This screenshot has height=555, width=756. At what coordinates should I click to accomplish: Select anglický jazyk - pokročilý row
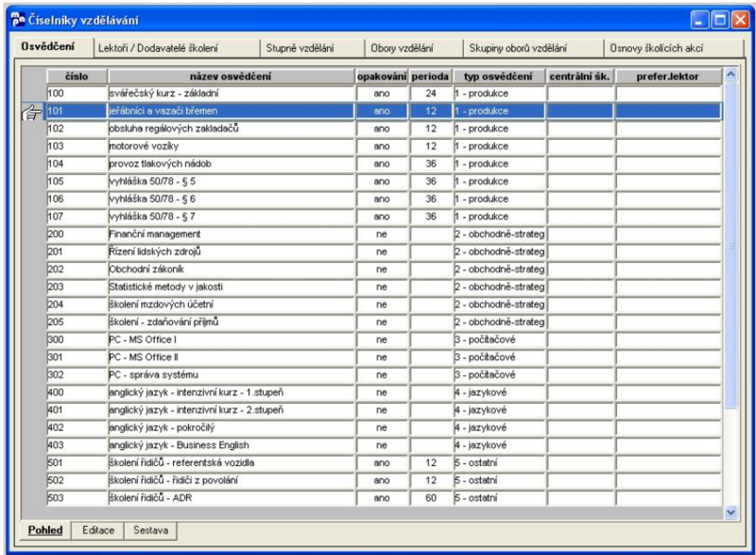[384, 427]
